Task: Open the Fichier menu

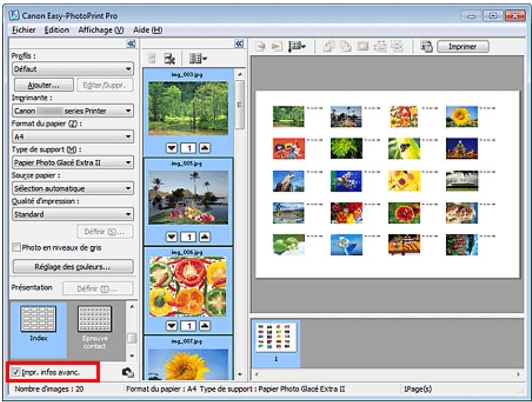Action: [x=24, y=30]
